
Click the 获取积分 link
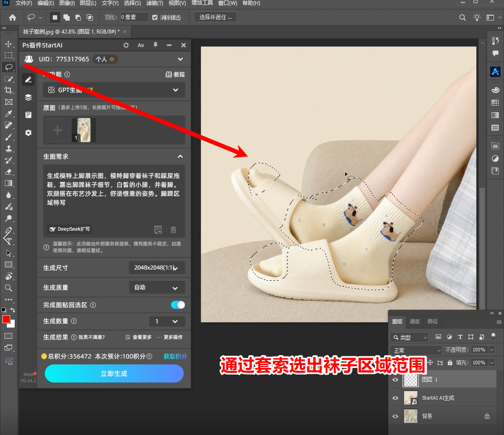pyautogui.click(x=175, y=356)
